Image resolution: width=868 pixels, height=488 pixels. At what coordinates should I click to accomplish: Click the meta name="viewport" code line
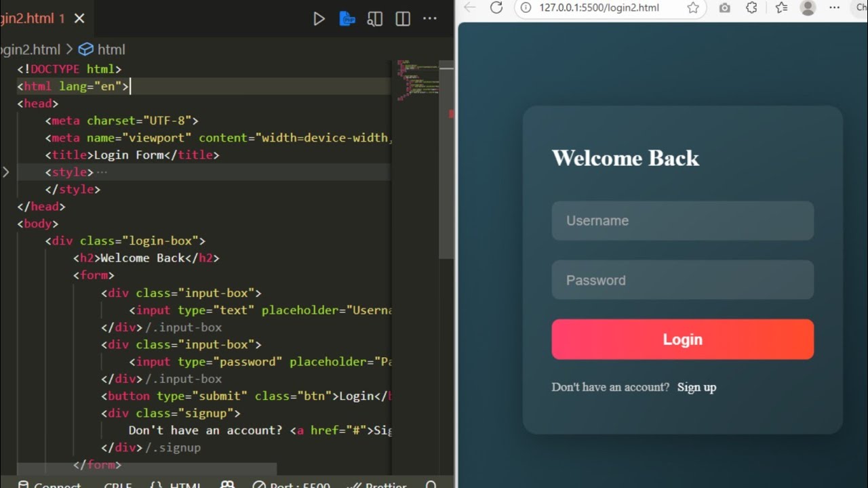coord(218,138)
